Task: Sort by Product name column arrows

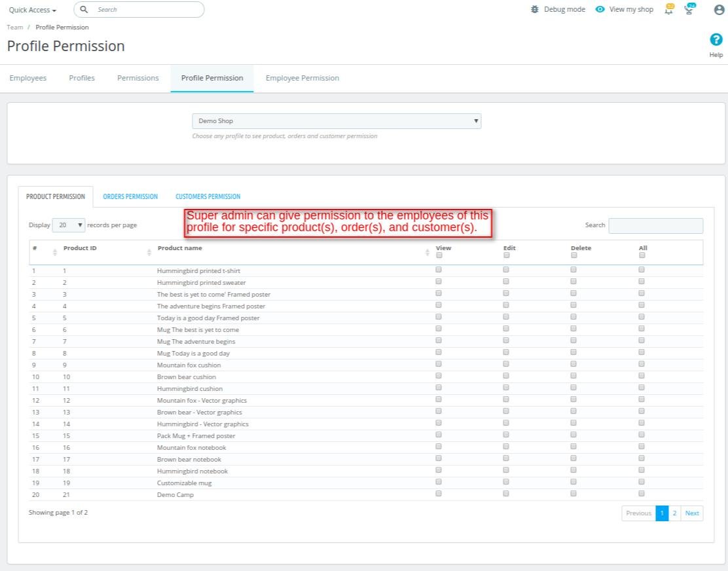Action: [x=427, y=252]
